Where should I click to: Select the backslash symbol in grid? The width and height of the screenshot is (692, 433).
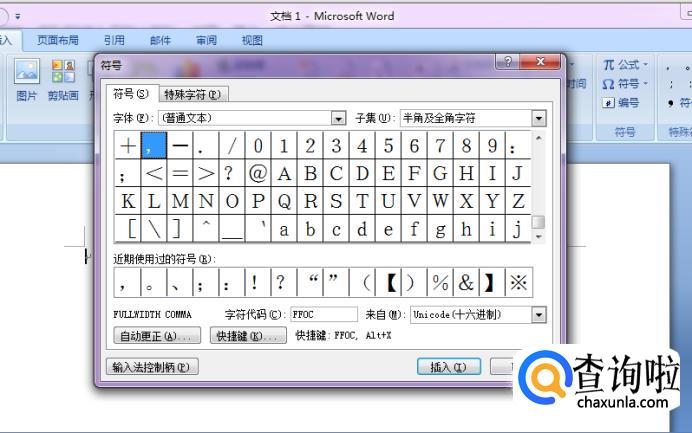(154, 229)
